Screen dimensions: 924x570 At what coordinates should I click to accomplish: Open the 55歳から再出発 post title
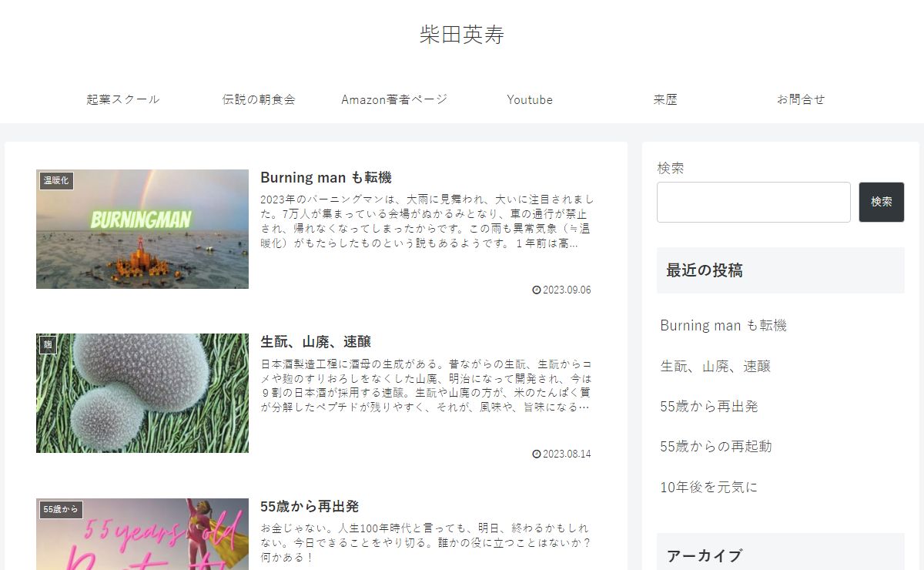[x=310, y=506]
